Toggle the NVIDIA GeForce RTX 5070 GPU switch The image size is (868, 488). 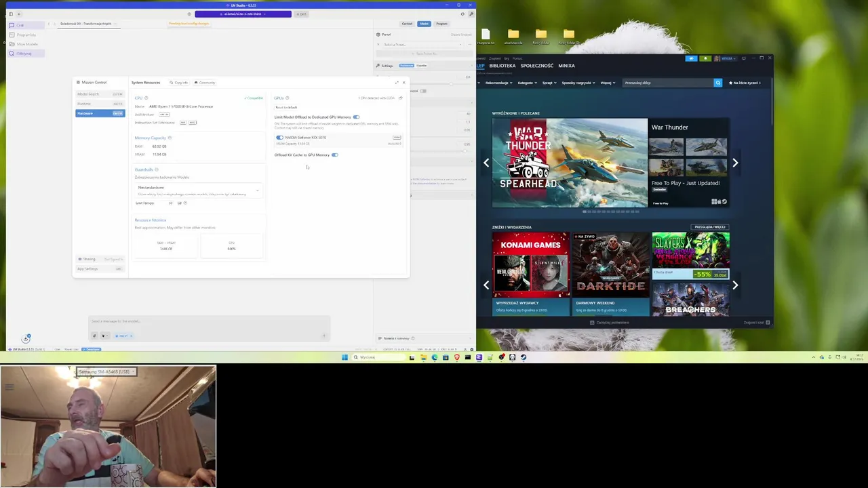click(x=279, y=138)
